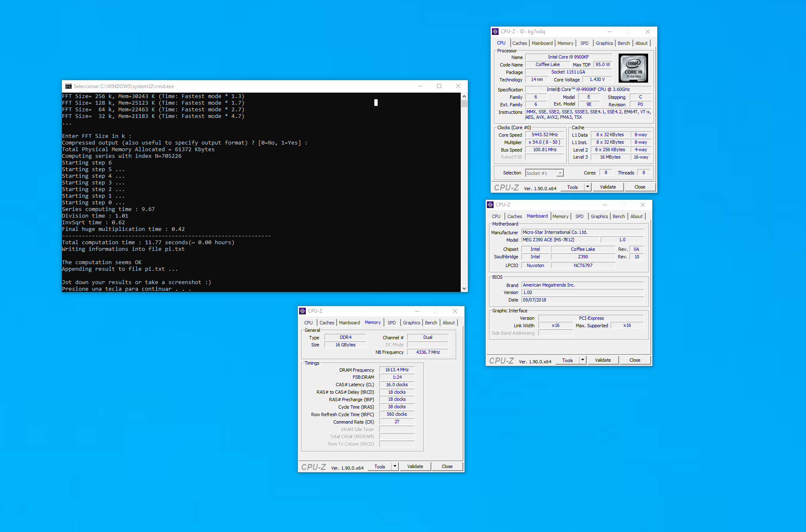
Task: Click Validate button in Mainboard window
Action: pyautogui.click(x=603, y=360)
